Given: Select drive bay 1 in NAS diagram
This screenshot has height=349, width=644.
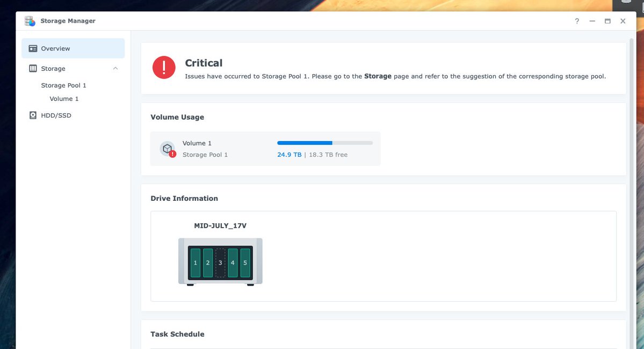Looking at the screenshot, I should tap(196, 263).
